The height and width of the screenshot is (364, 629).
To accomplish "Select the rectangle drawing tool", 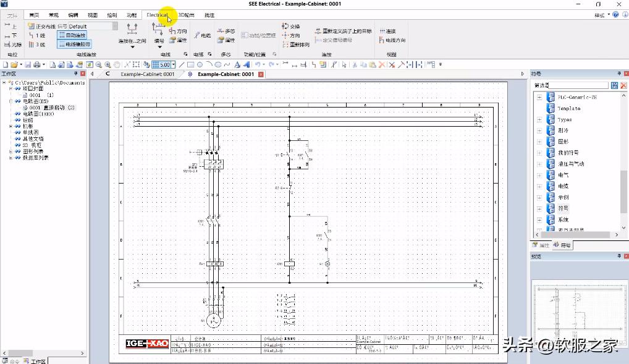I will click(x=191, y=64).
